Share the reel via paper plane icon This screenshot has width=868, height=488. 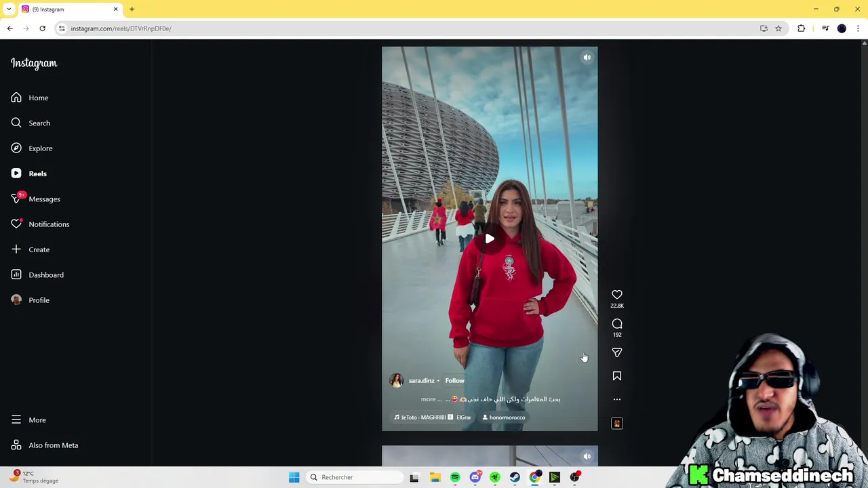(x=617, y=352)
